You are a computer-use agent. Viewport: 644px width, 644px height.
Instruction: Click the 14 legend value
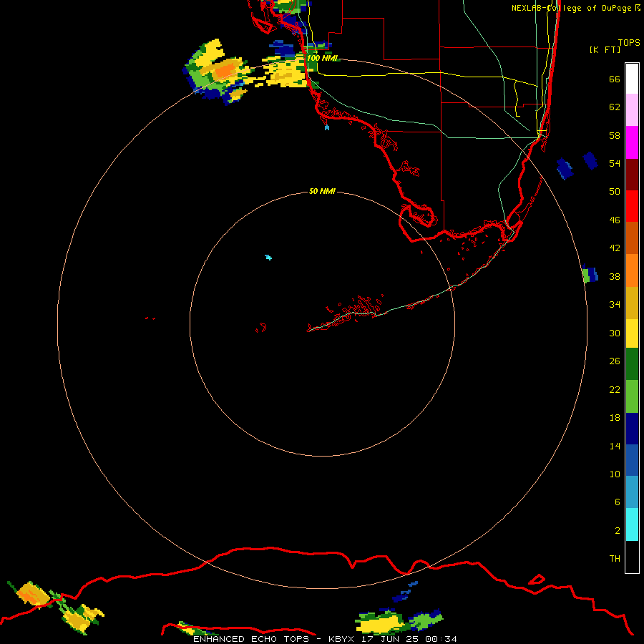coord(615,446)
